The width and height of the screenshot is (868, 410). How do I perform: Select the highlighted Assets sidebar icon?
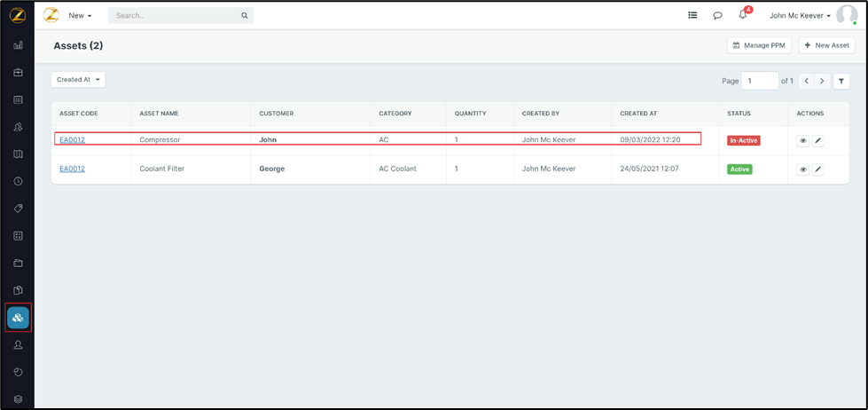click(x=18, y=318)
